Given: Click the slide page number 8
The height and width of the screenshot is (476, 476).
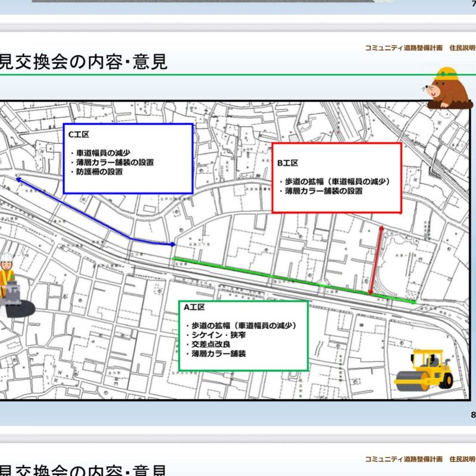Looking at the screenshot, I should pyautogui.click(x=472, y=414).
